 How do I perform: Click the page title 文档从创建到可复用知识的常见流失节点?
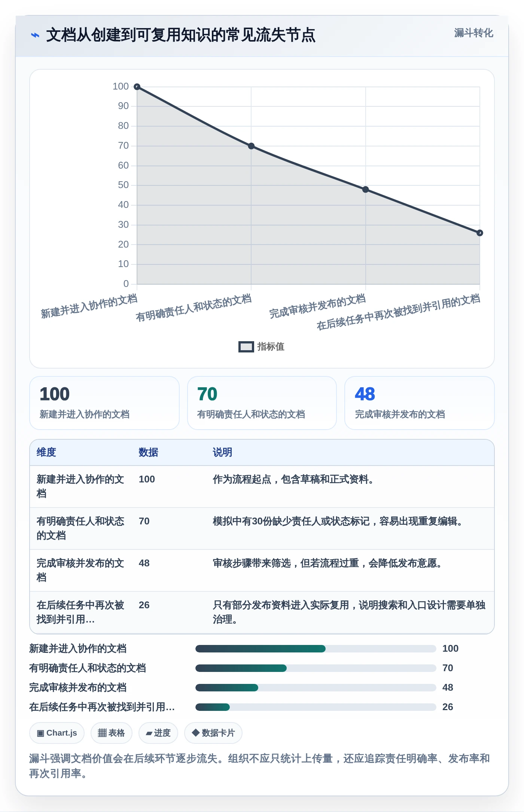[181, 35]
